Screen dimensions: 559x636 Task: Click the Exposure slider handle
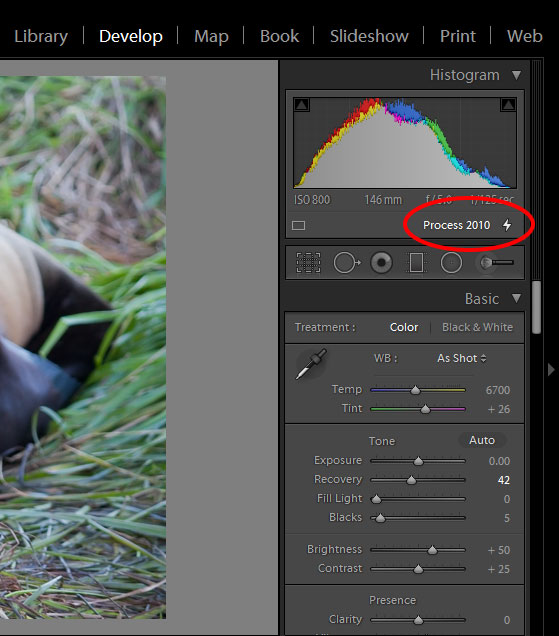418,461
